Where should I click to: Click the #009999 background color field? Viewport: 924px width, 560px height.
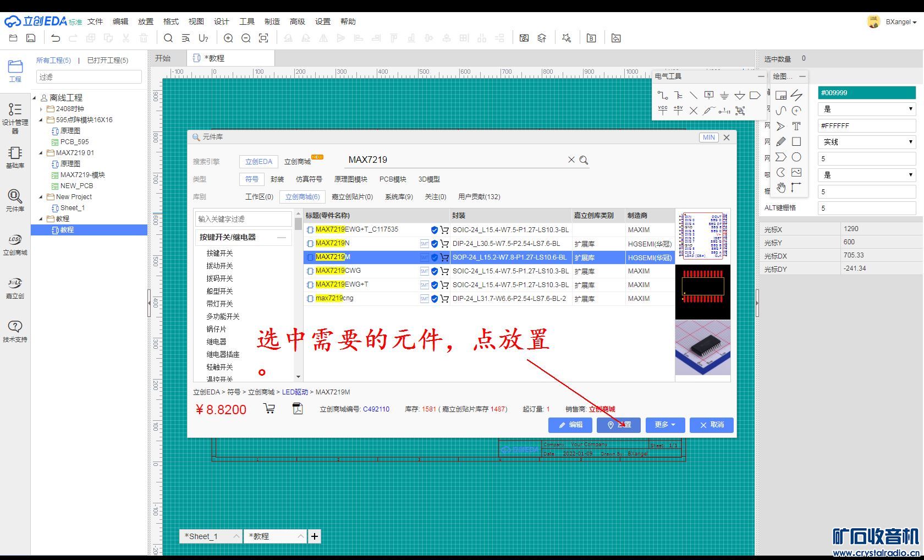coord(866,92)
